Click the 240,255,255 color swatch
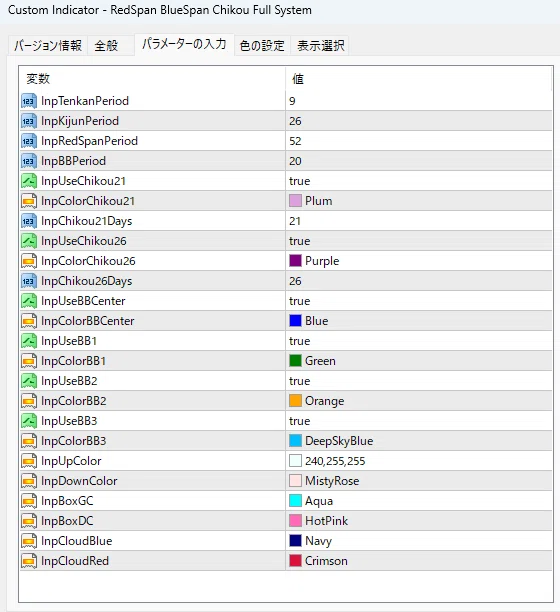 (x=295, y=461)
